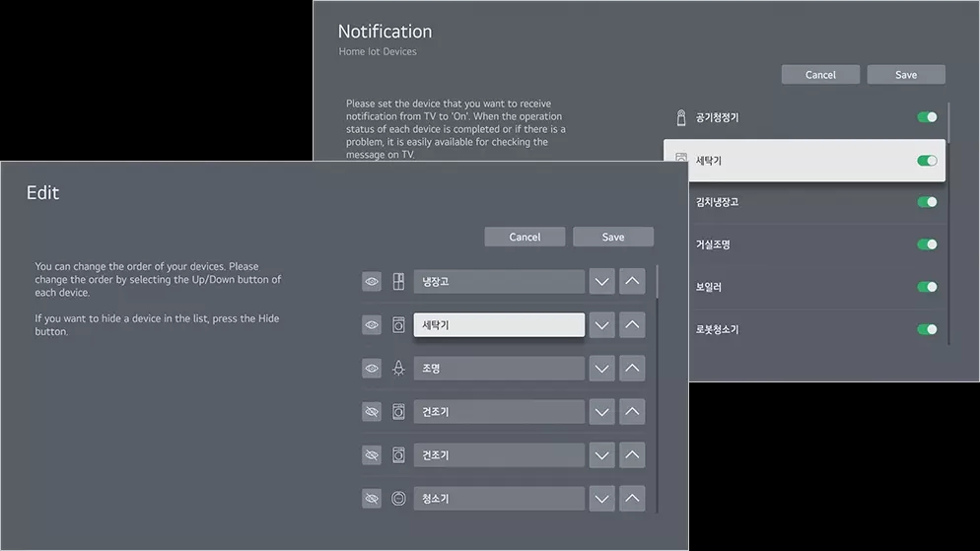Click the robot vacuum icon beside 청소기

pyautogui.click(x=398, y=499)
